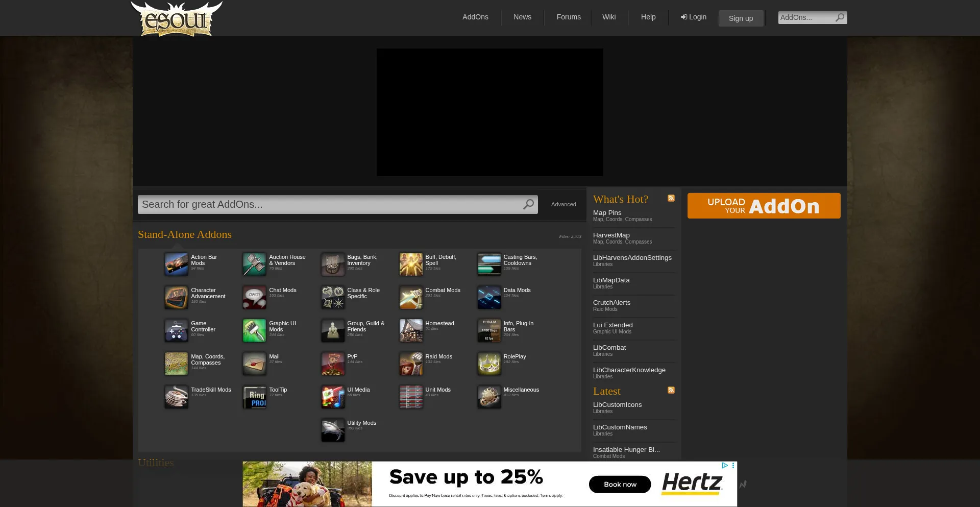Open the Miscellaneous gears icon
The width and height of the screenshot is (980, 507).
click(x=488, y=397)
